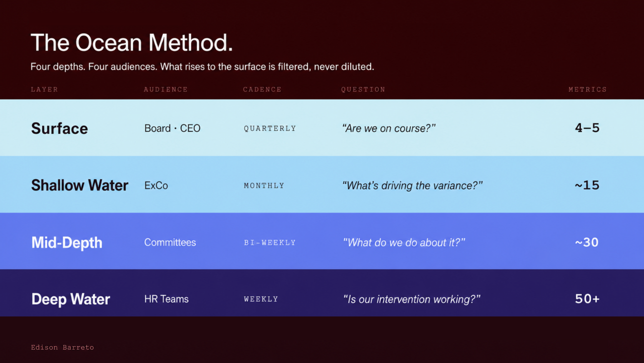
Task: Click the 'METRICS' column header
Action: point(588,90)
